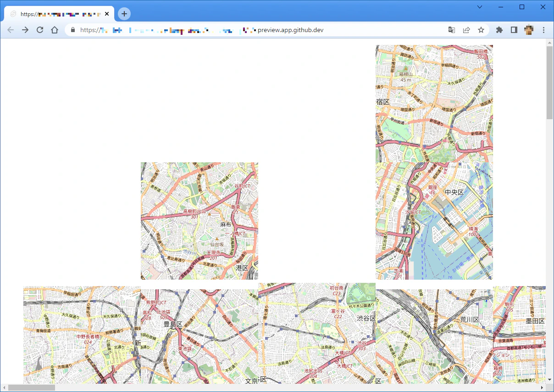
Task: Click the vertical scrollbar down arrow
Action: [x=549, y=380]
